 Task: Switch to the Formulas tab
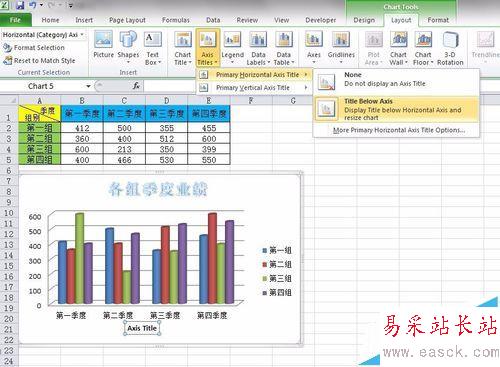(176, 20)
